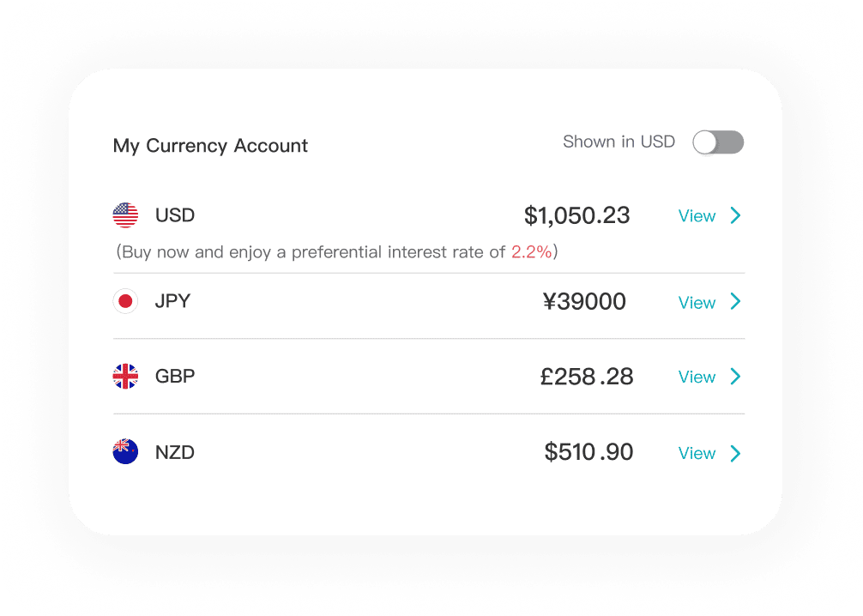The height and width of the screenshot is (616, 863).
Task: Open View link for GBP account
Action: click(x=697, y=377)
